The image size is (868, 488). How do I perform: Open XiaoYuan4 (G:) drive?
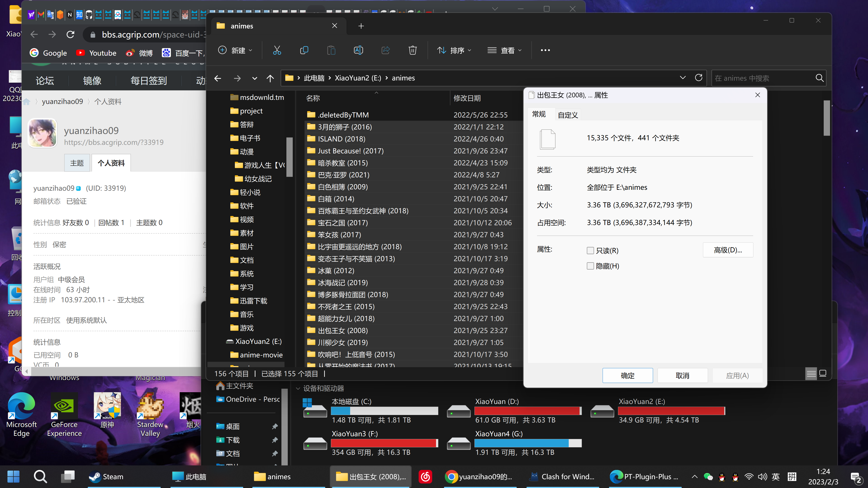pos(514,443)
